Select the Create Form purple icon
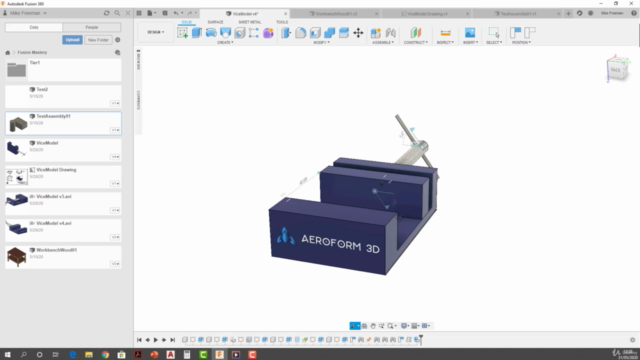 (268, 33)
